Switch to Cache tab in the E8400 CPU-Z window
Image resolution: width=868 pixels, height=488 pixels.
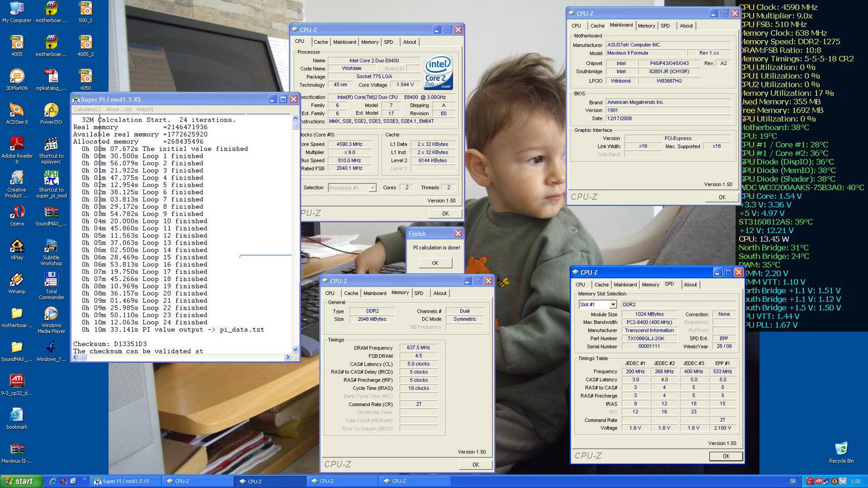321,42
